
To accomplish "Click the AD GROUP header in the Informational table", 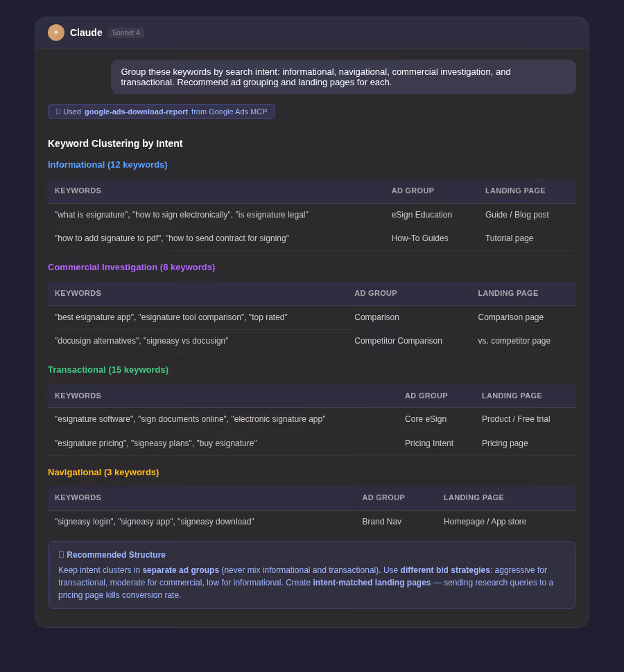I will 413,191.
